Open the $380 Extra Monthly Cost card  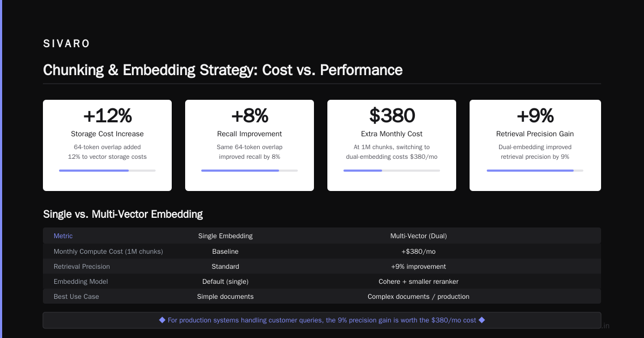(392, 145)
